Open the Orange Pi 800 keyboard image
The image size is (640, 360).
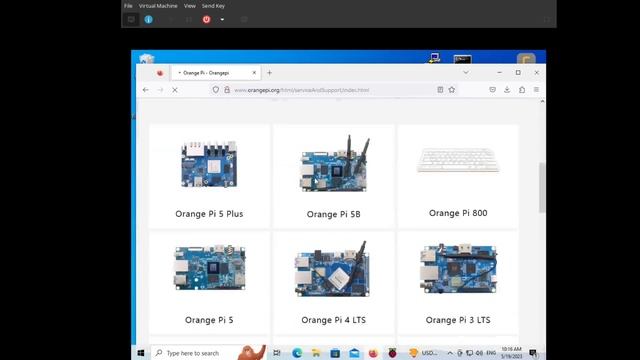(x=458, y=160)
